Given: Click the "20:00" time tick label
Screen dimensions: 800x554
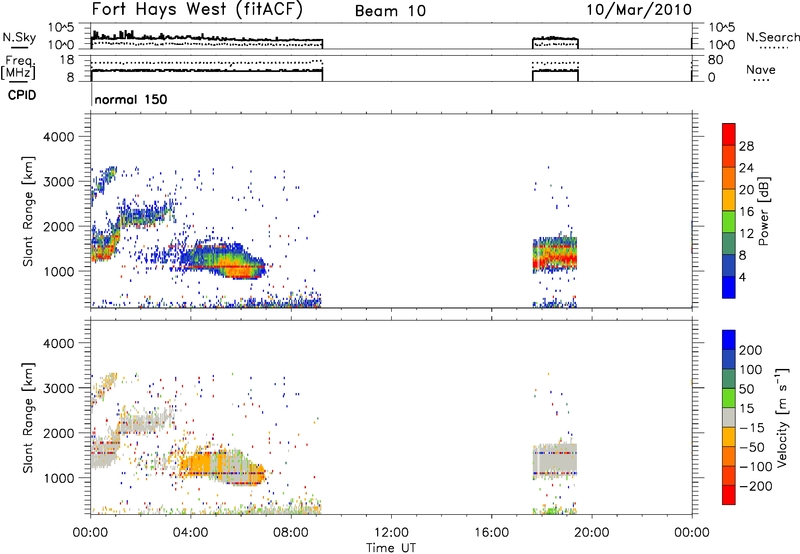Looking at the screenshot, I should pos(591,533).
